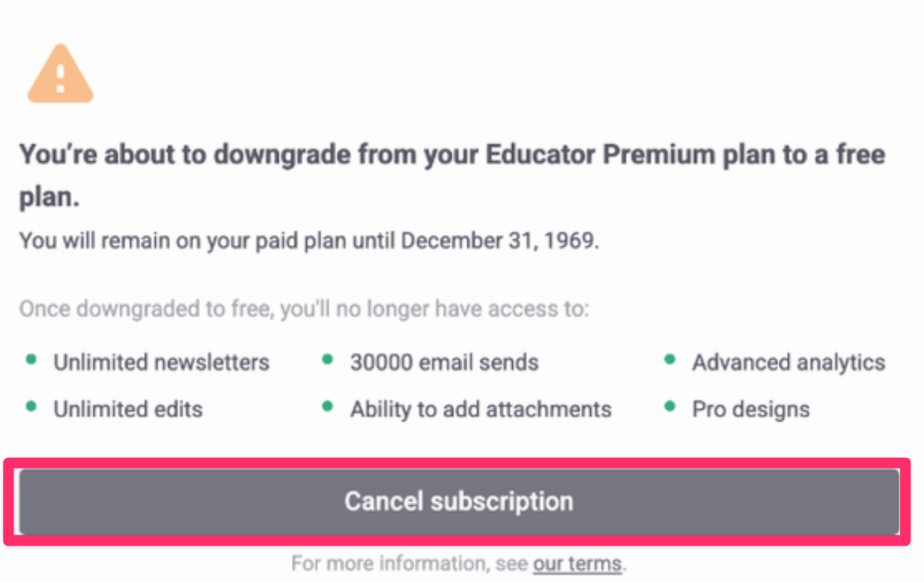Click the 'For more information, see' footer text
924x583 pixels.
pos(410,564)
